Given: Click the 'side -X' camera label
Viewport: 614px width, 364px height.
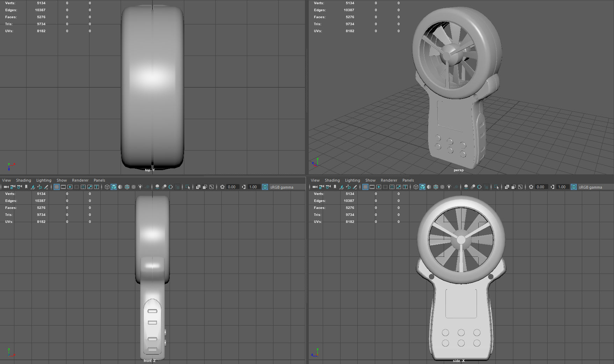Looking at the screenshot, I should pos(459,361).
